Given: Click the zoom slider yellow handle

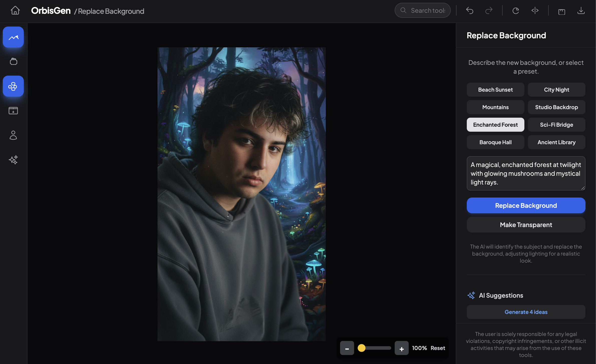Looking at the screenshot, I should (361, 348).
